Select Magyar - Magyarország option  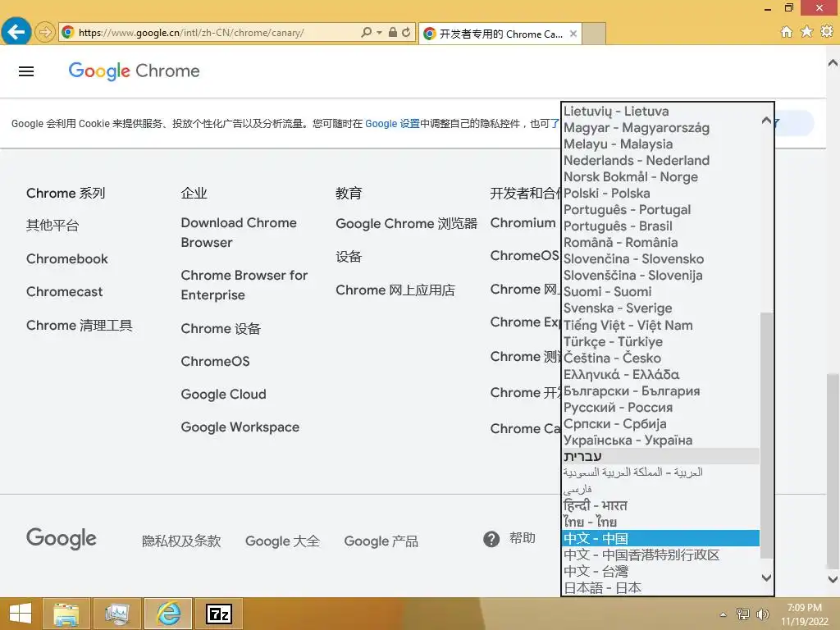point(660,127)
